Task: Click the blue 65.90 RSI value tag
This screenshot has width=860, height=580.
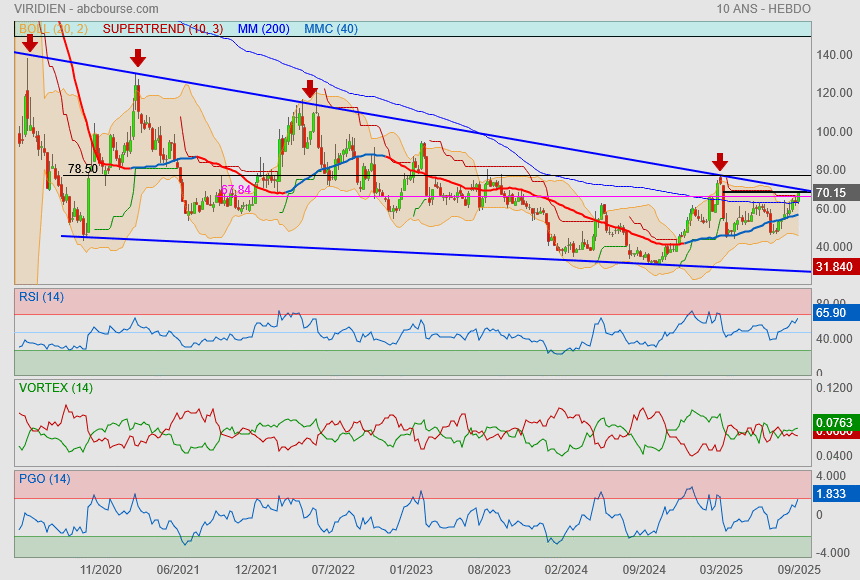Action: [x=832, y=313]
